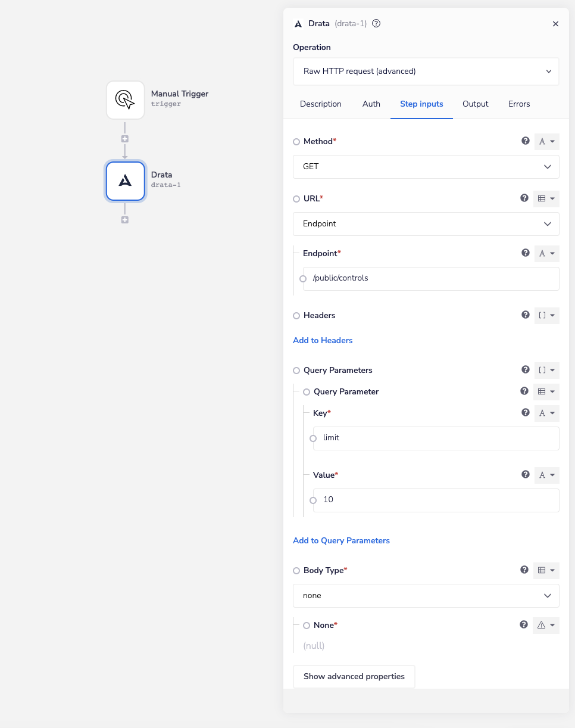Select the Drata node on canvas
The width and height of the screenshot is (575, 728).
pos(125,181)
